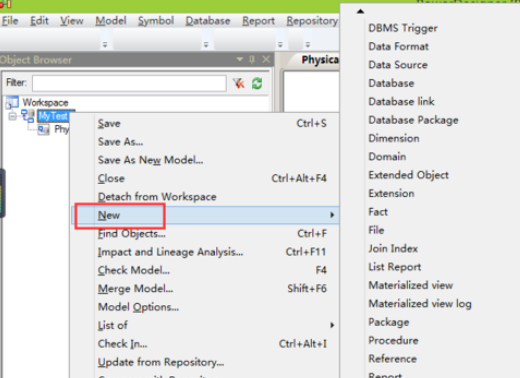Open Object Browser panel dropdown arrow

(239, 59)
